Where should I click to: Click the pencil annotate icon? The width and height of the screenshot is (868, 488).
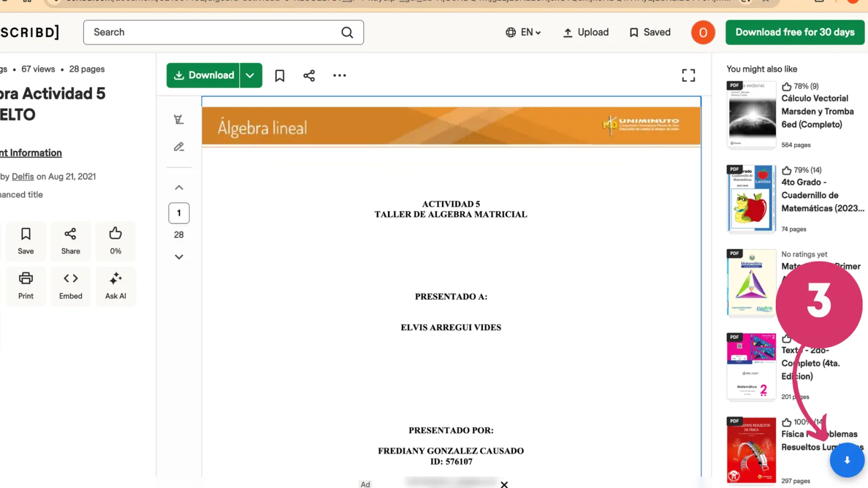[x=179, y=147]
